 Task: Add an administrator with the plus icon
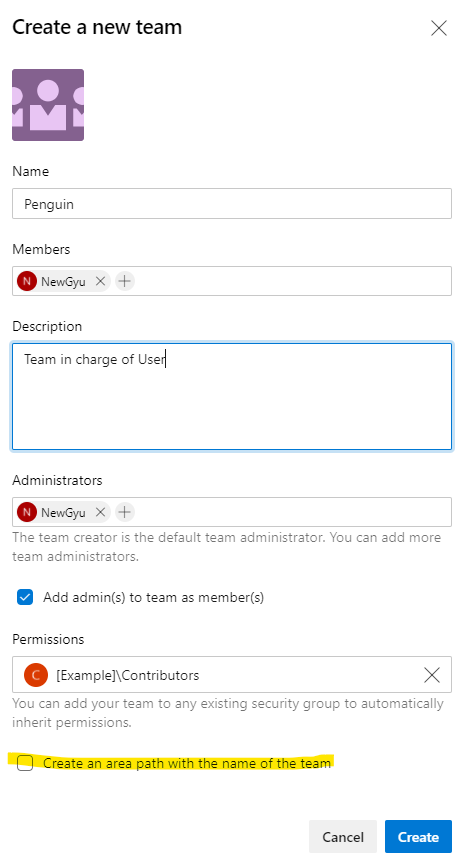(125, 512)
